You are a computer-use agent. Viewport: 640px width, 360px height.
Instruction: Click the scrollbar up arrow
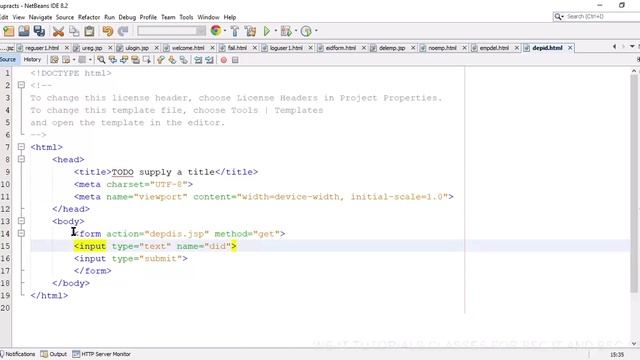pos(634,71)
